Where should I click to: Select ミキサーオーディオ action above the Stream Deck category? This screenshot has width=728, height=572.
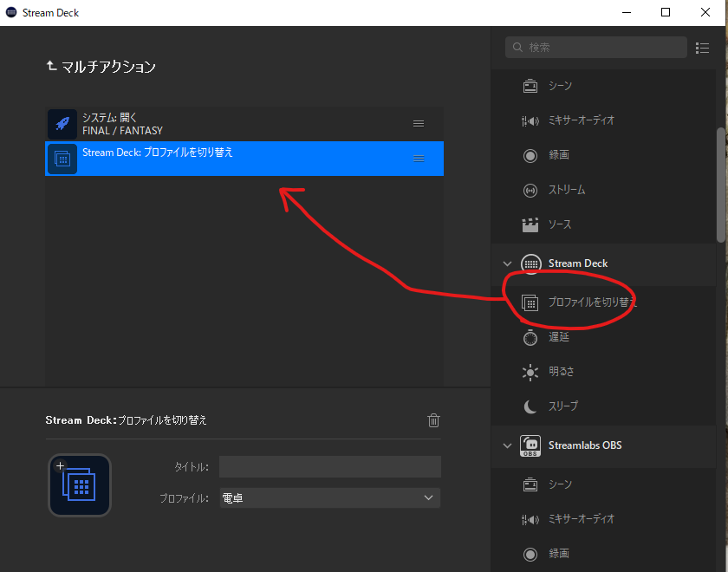tap(603, 120)
